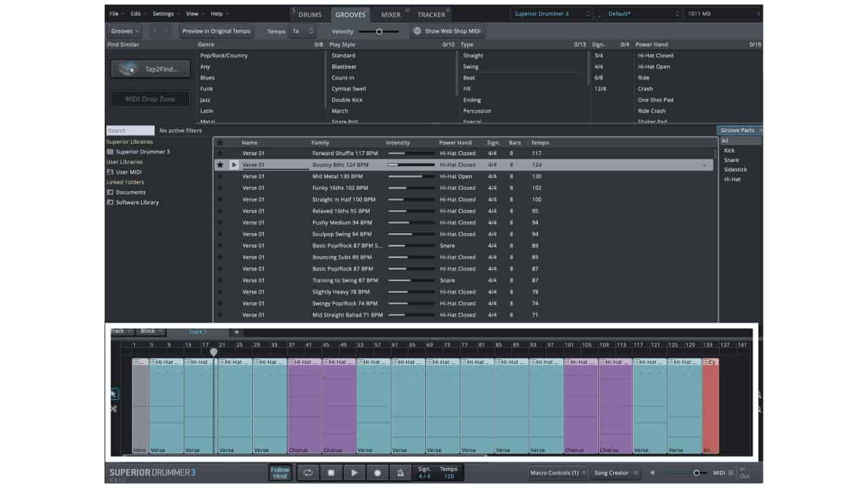Toggle the metronome icon
This screenshot has height=488, width=868.
pos(401,472)
